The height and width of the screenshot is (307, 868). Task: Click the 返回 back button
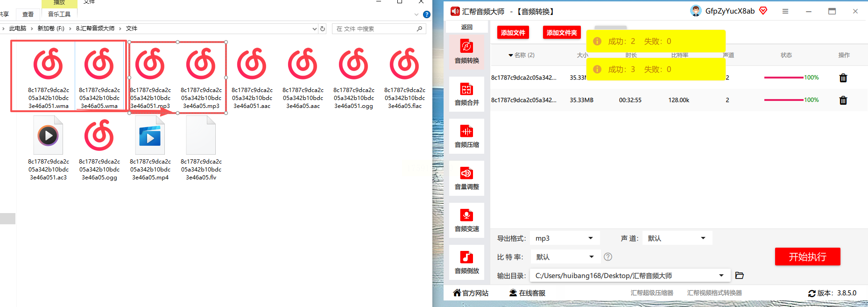466,27
